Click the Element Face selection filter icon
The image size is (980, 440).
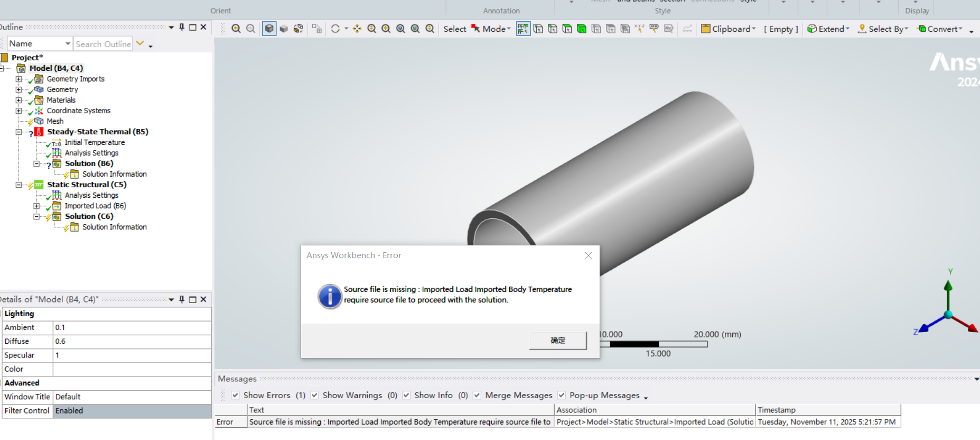point(611,29)
